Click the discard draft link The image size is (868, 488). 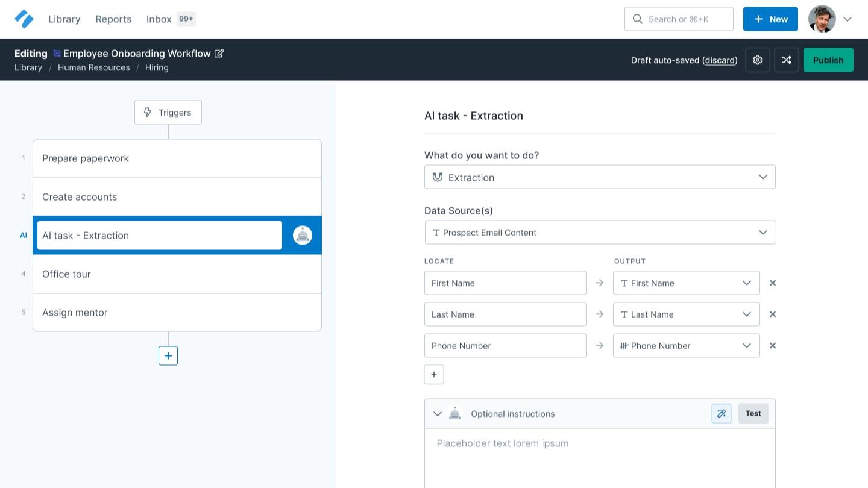click(720, 60)
